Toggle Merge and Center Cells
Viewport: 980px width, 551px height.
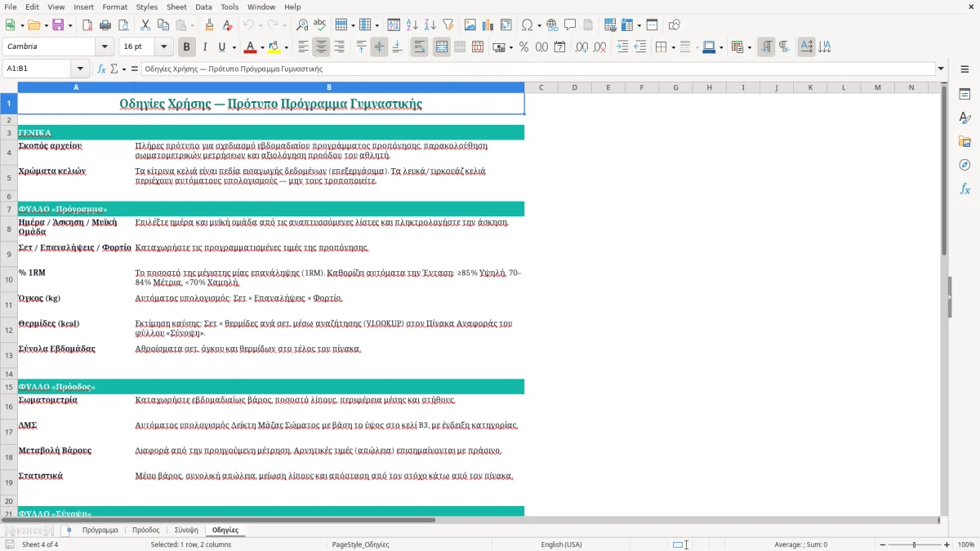(x=441, y=47)
